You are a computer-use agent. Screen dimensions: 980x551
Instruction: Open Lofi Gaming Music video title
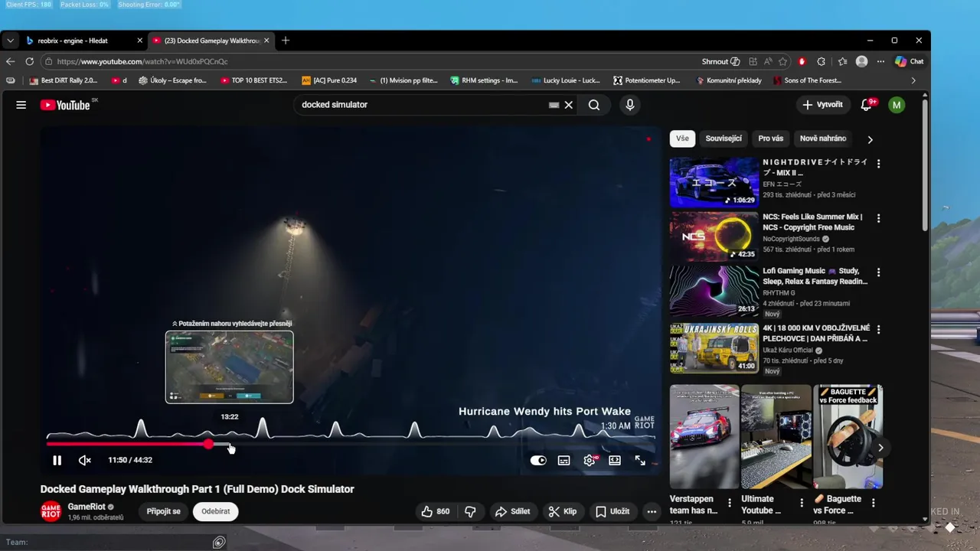tap(815, 276)
